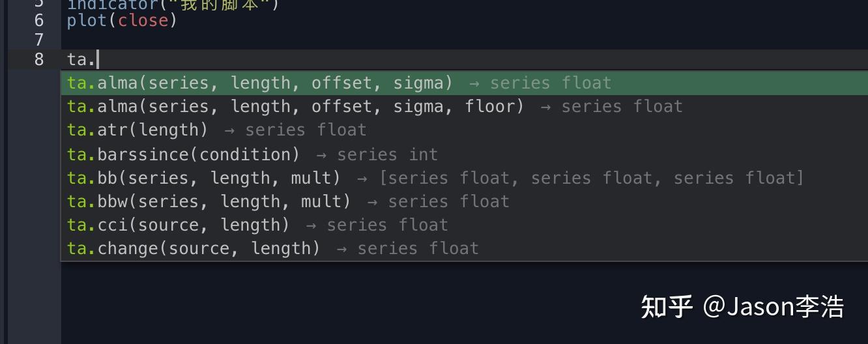Click line number 8 in the gutter
This screenshot has width=868, height=344.
click(x=39, y=59)
